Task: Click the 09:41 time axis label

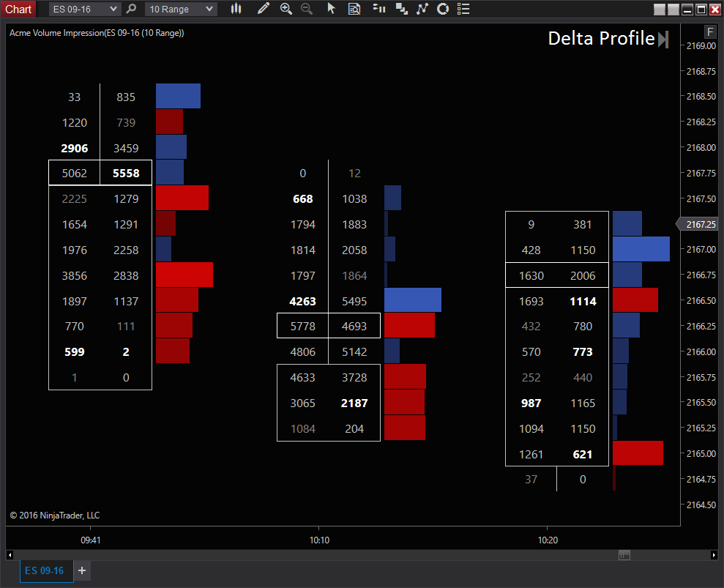Action: (x=91, y=540)
